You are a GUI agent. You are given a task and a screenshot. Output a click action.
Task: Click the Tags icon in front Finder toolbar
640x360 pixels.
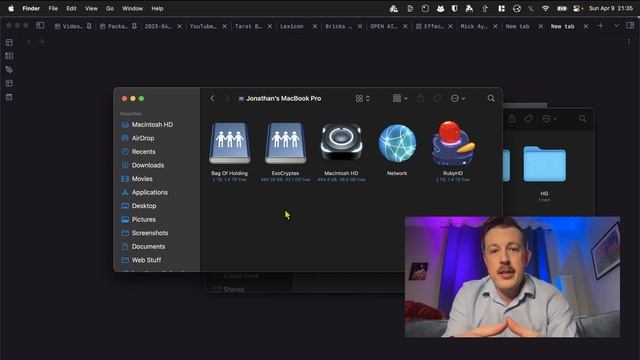pos(437,98)
